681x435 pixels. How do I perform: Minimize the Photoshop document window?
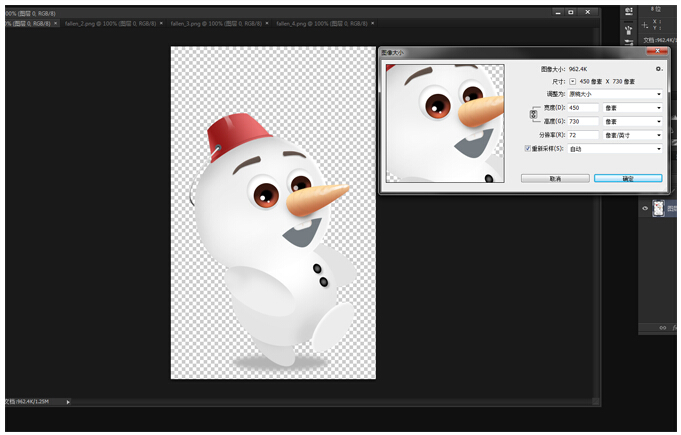pyautogui.click(x=558, y=13)
